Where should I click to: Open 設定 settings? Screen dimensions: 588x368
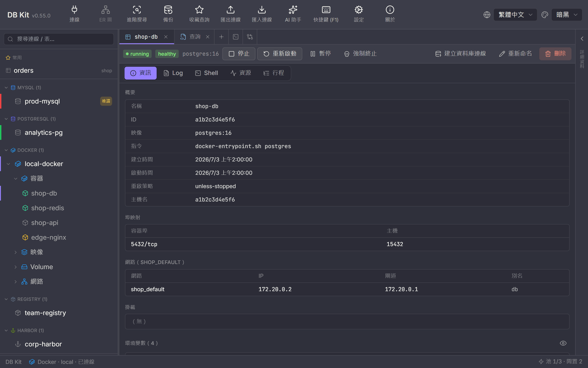tap(359, 14)
